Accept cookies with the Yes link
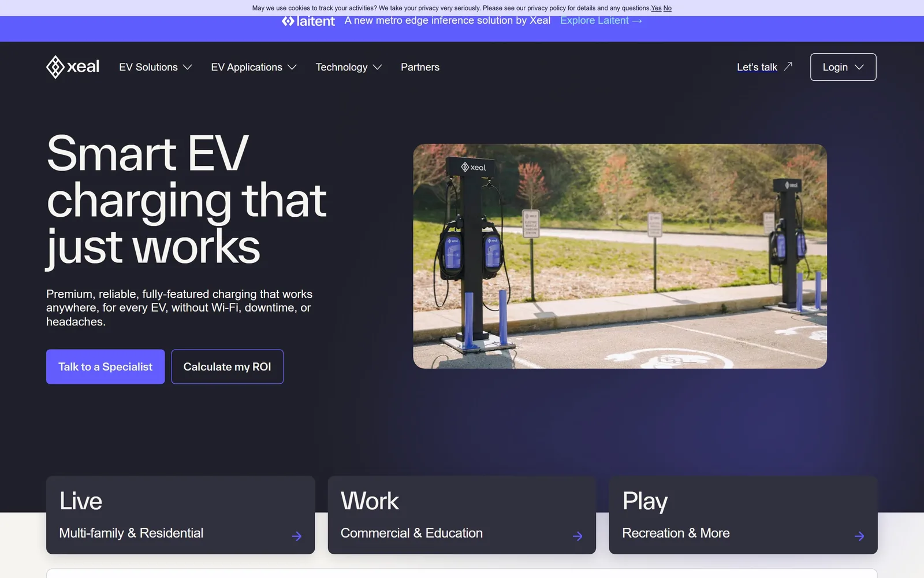 click(x=656, y=8)
